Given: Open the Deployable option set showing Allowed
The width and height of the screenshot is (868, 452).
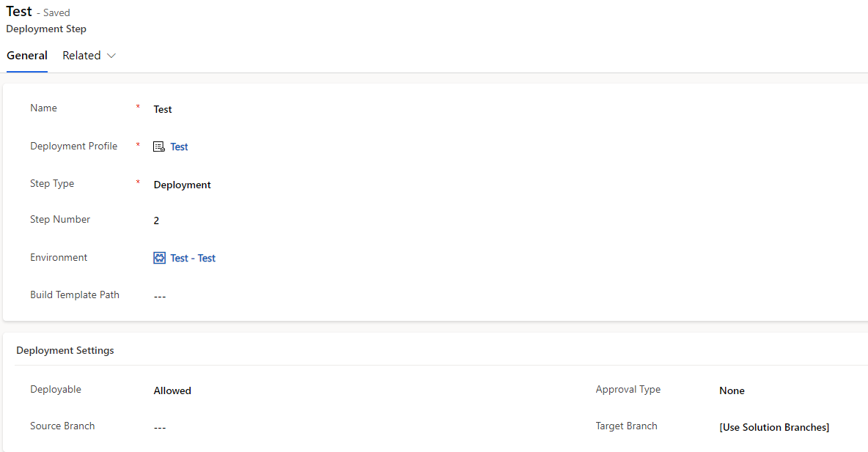Looking at the screenshot, I should pos(172,390).
